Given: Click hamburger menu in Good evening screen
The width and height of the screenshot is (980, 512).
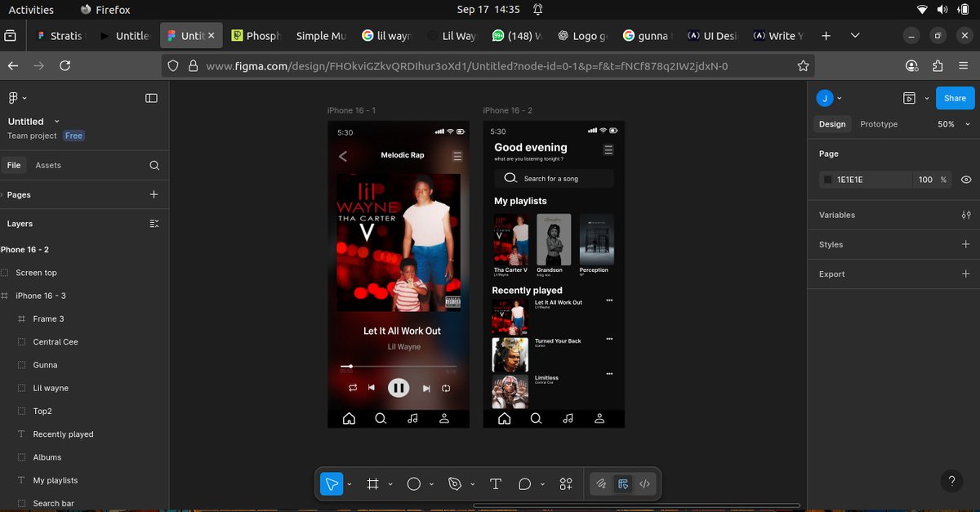Looking at the screenshot, I should [x=608, y=149].
